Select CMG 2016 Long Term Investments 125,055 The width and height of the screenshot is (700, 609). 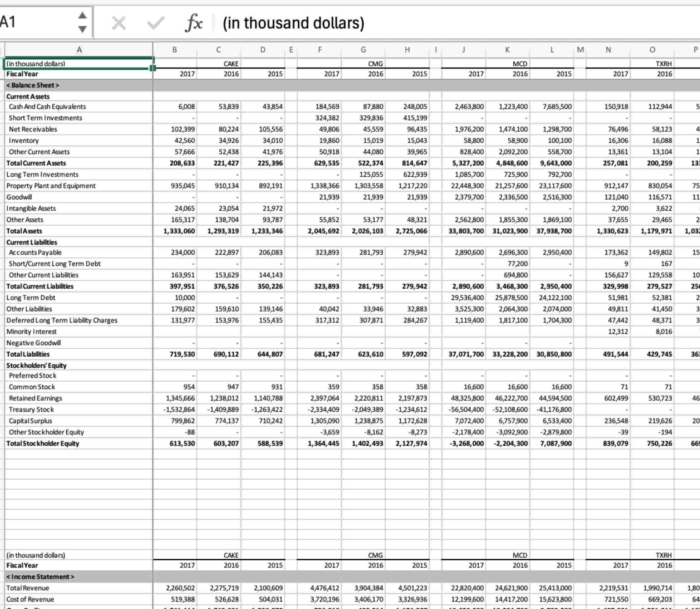coord(363,174)
